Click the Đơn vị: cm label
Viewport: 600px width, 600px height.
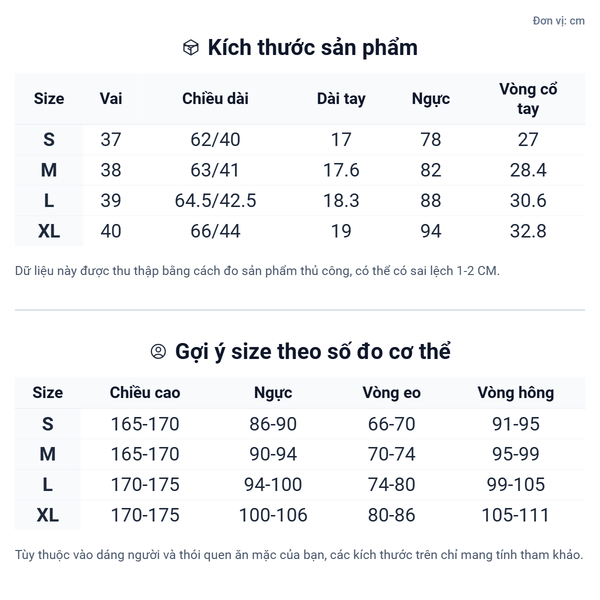(x=558, y=21)
